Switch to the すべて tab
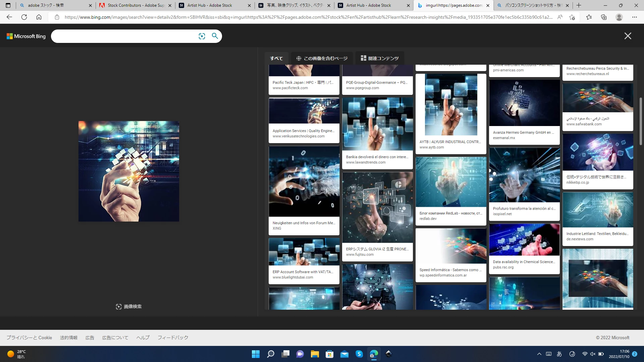 tap(276, 58)
